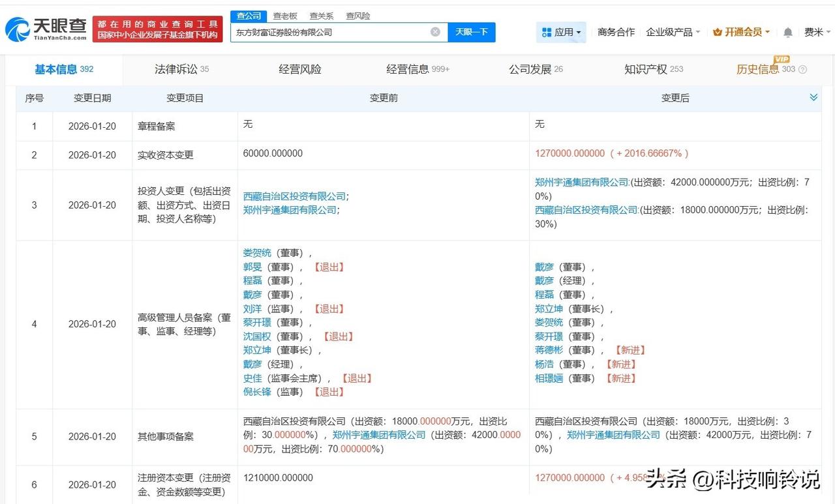Screen dimensions: 835x504
Task: Click the VIP badge on 历史信息
Action: coord(781,61)
